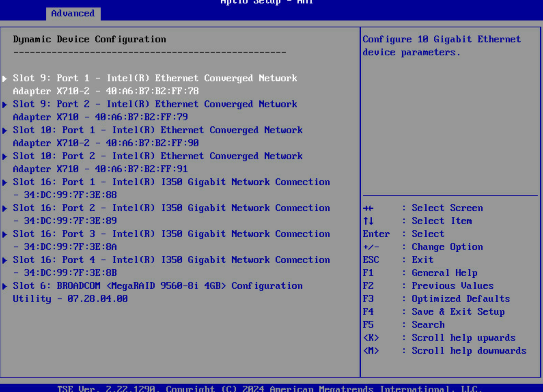Screen dimensions: 543x392
Task: Expand arrow beside Slot 10 Port 1 entry
Action: coord(5,130)
